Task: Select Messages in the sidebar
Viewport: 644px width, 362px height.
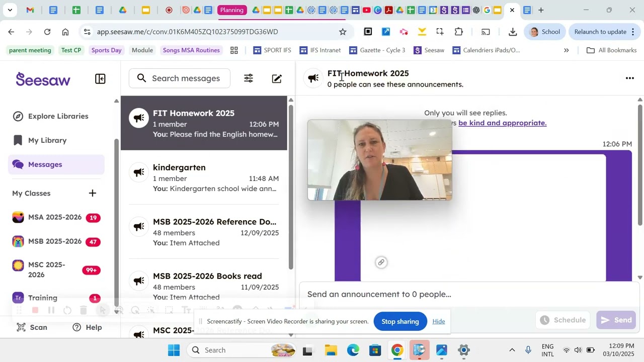Action: 56,164
